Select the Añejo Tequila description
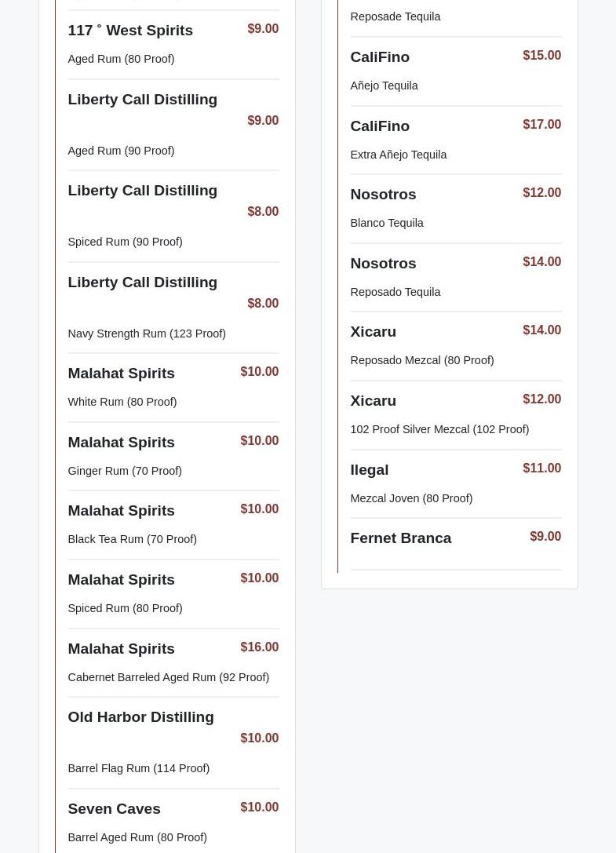This screenshot has width=616, height=853. point(384,86)
